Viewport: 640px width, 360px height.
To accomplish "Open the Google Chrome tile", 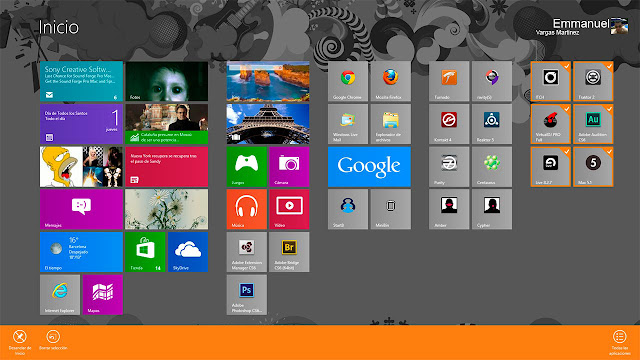I will pos(348,81).
